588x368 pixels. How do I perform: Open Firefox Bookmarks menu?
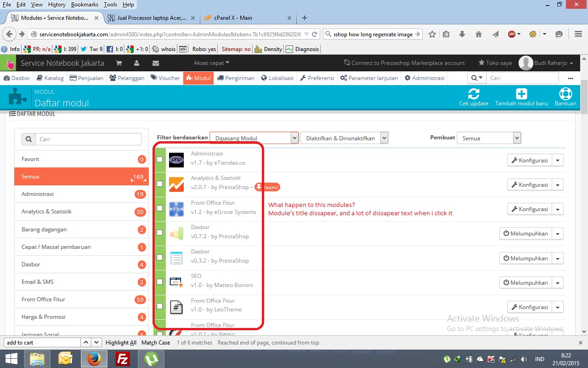[85, 5]
